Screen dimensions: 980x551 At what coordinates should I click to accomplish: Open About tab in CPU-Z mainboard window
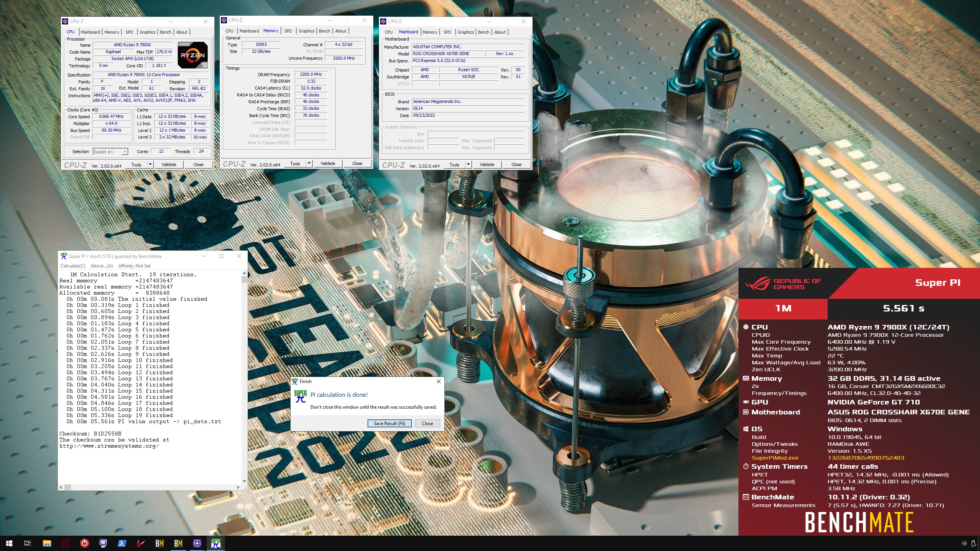[x=500, y=32]
